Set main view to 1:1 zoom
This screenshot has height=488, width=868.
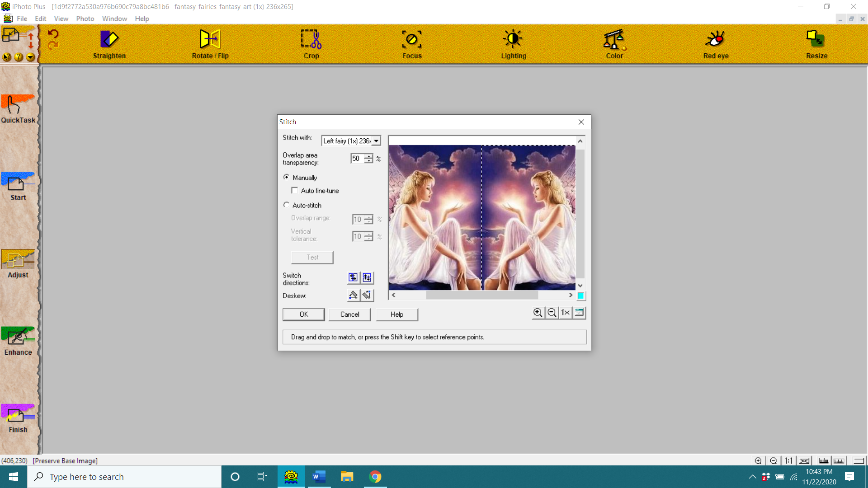point(789,461)
